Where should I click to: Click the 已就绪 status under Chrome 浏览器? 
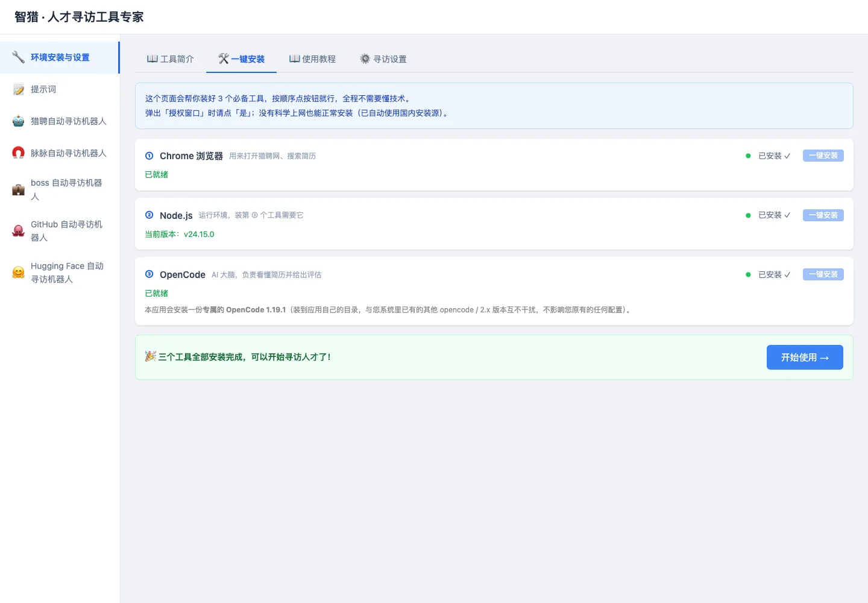[x=157, y=175]
